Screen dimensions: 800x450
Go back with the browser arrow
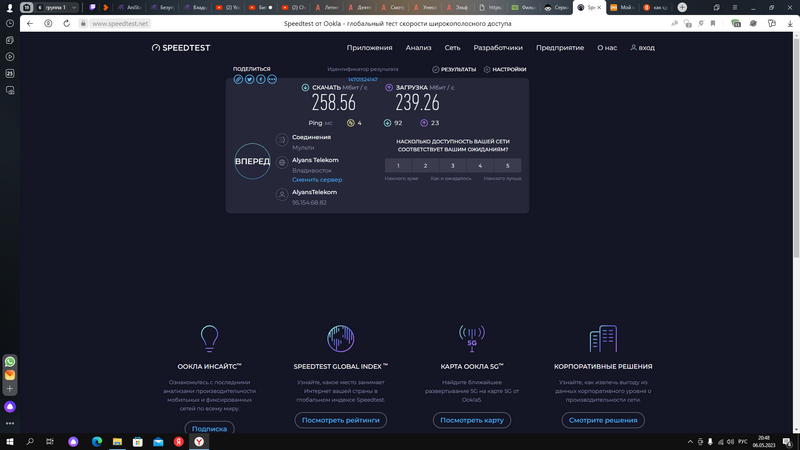(x=30, y=23)
